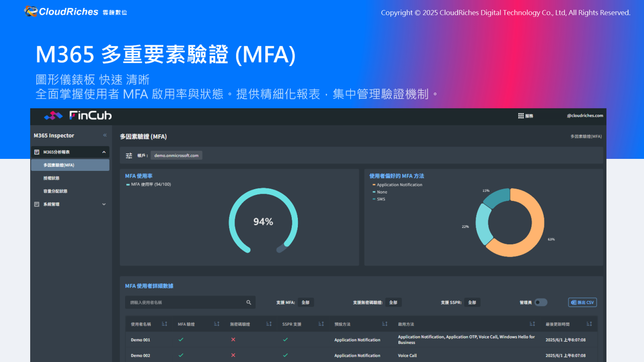Toggle the 管理員 switch
This screenshot has height=362, width=644.
click(x=541, y=302)
